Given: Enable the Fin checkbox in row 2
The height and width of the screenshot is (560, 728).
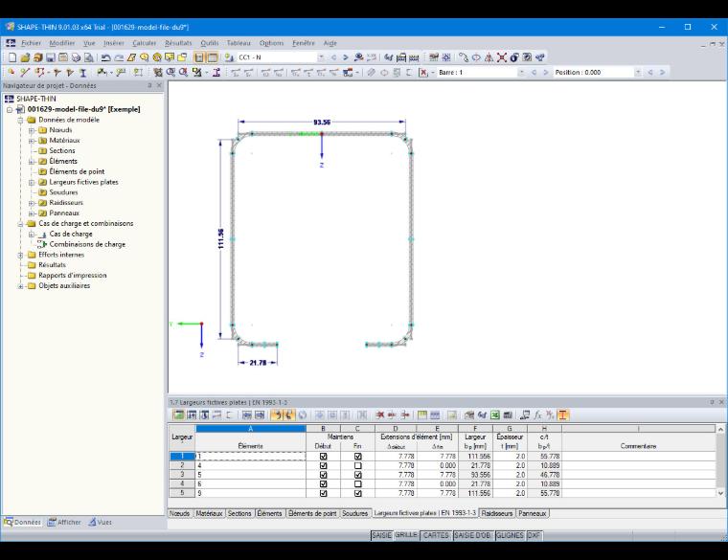Looking at the screenshot, I should coord(357,465).
